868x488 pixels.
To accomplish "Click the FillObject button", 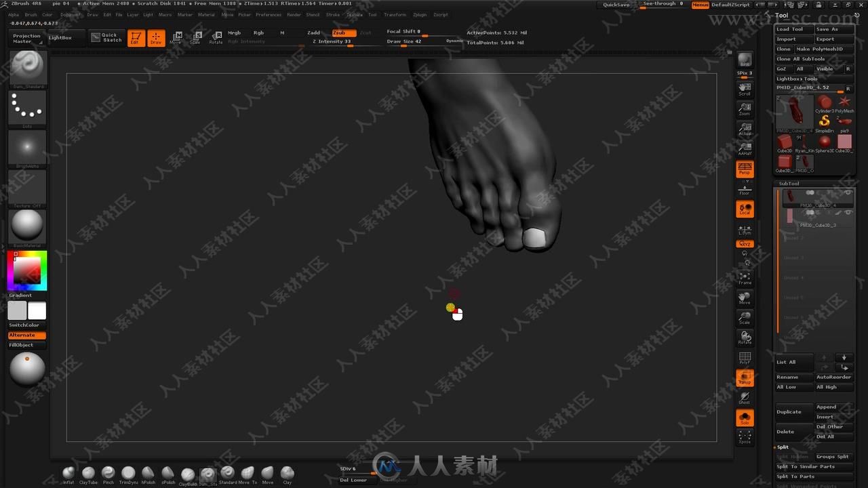I will (x=27, y=345).
